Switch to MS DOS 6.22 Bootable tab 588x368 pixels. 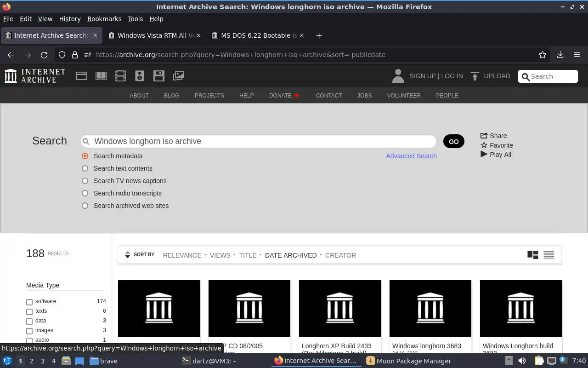[258, 35]
